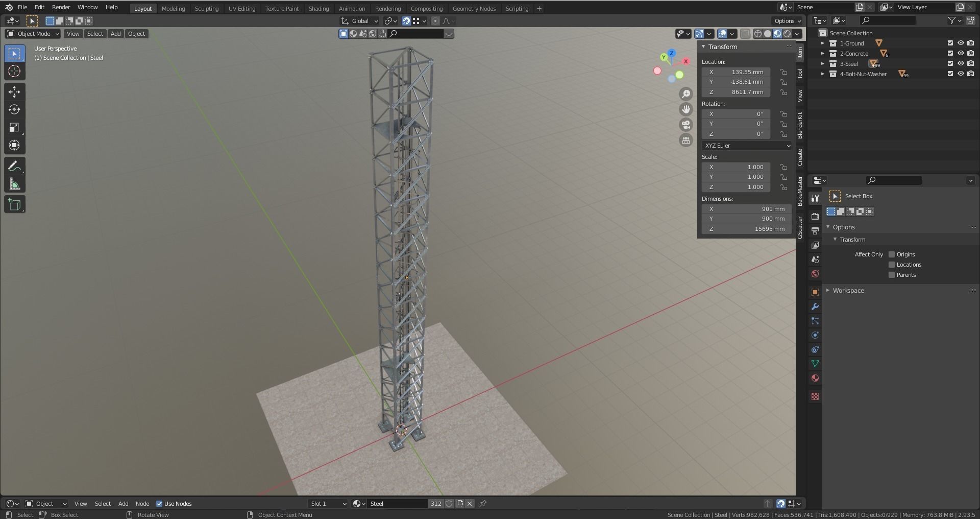Enable Affect Only Origins checkbox
Screen dimensions: 980x519
pyautogui.click(x=892, y=254)
